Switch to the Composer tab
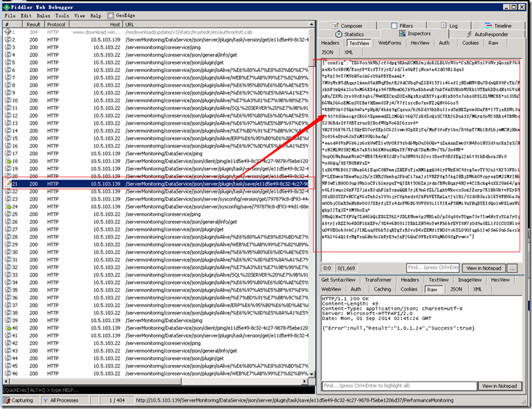Screen dimensions: 532x409 [x=347, y=25]
